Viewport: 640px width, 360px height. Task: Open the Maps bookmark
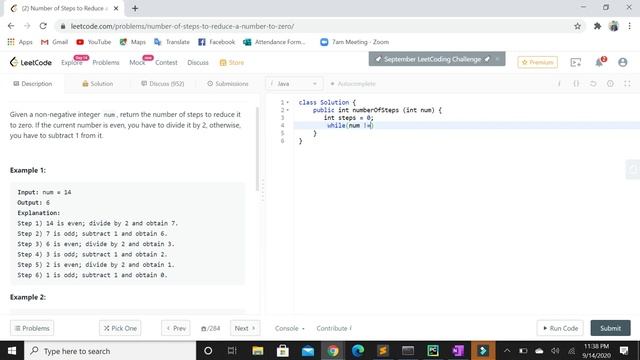pos(133,42)
